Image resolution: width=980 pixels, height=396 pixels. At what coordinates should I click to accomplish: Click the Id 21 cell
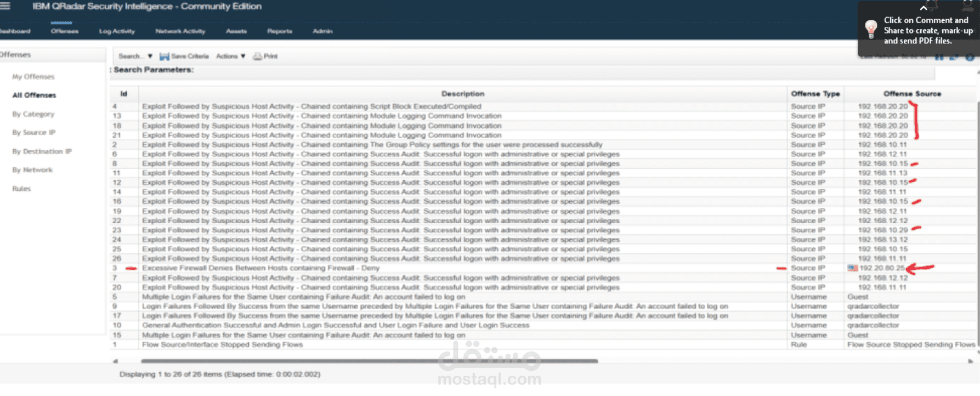(117, 135)
